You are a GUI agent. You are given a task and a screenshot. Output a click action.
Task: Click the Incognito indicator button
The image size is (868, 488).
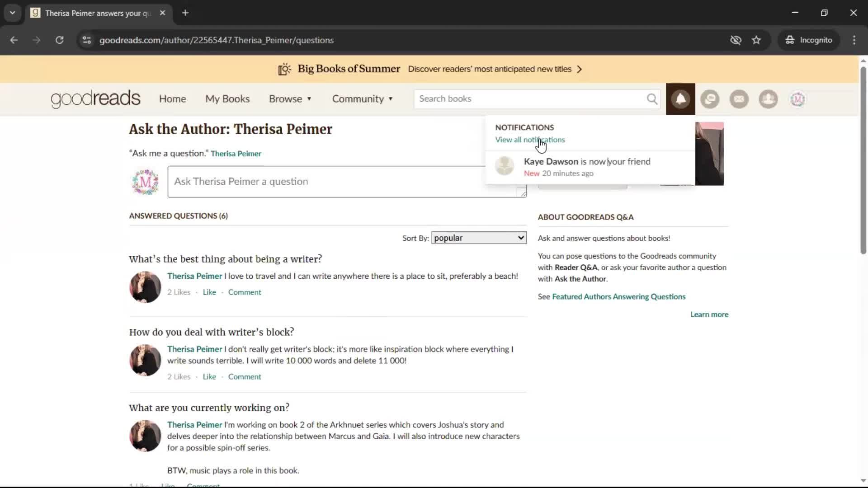pyautogui.click(x=809, y=40)
